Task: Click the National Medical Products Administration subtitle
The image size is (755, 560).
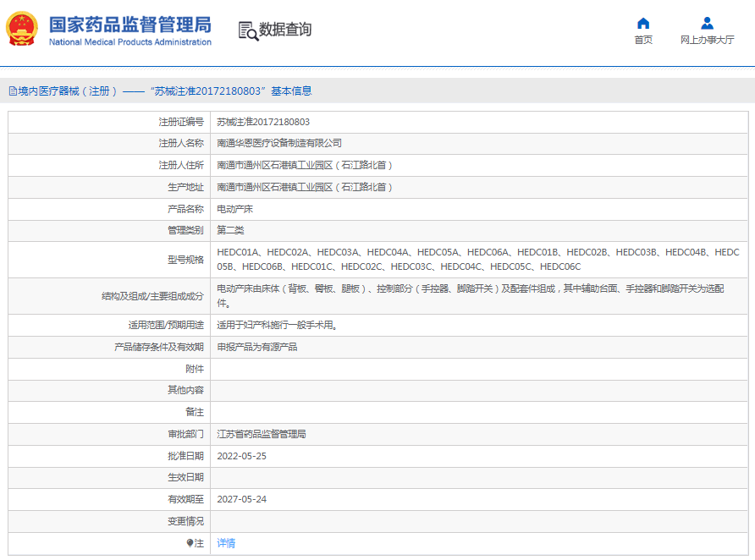Action: (130, 42)
